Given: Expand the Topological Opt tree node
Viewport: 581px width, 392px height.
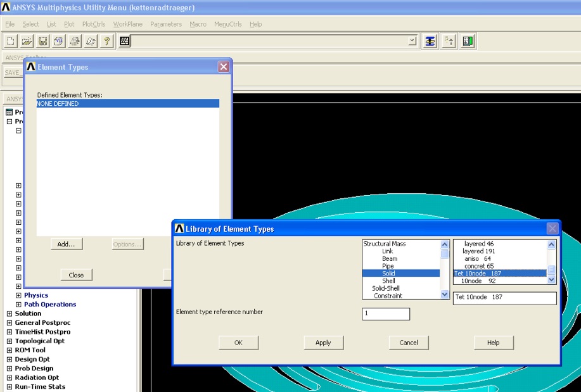Looking at the screenshot, I should click(10, 341).
